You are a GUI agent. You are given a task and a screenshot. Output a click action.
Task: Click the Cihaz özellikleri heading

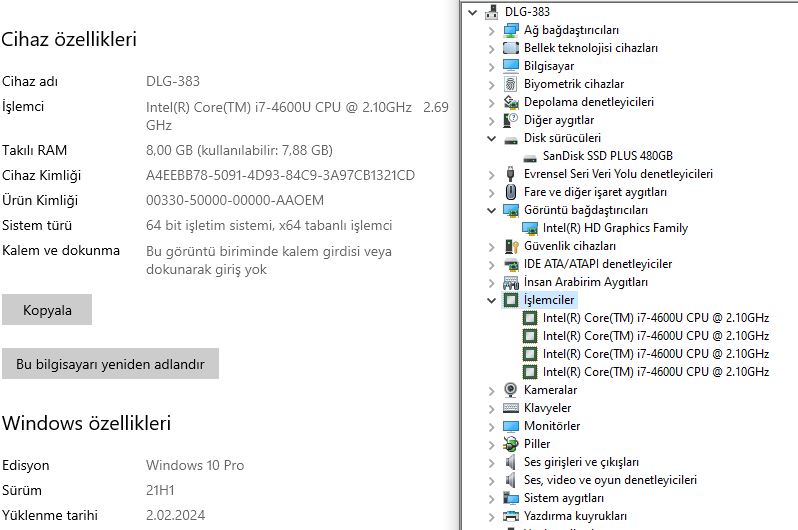(x=69, y=39)
